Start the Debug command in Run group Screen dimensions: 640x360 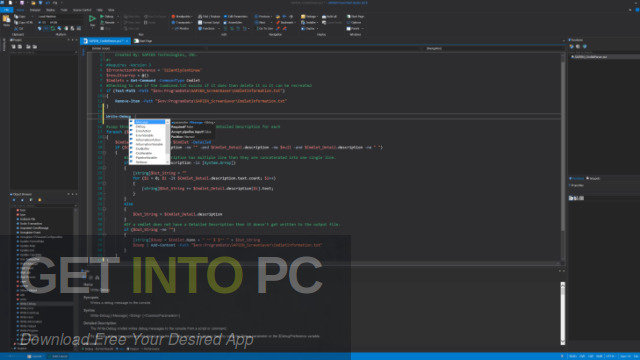(x=107, y=17)
